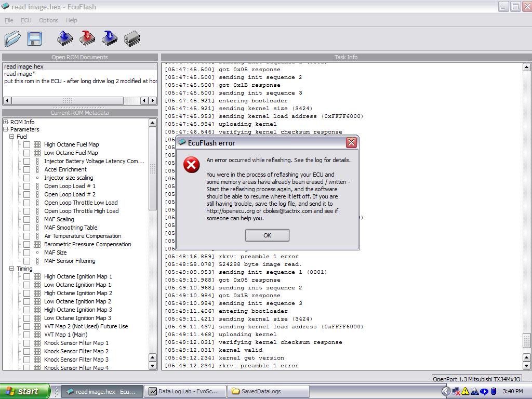Click the icon beside MAF Sensor Filtering

pos(37,261)
